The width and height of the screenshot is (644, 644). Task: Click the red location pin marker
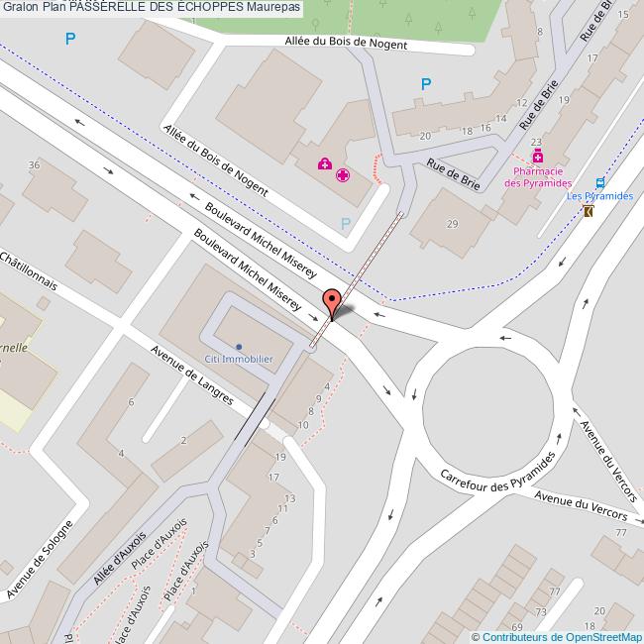point(332,304)
